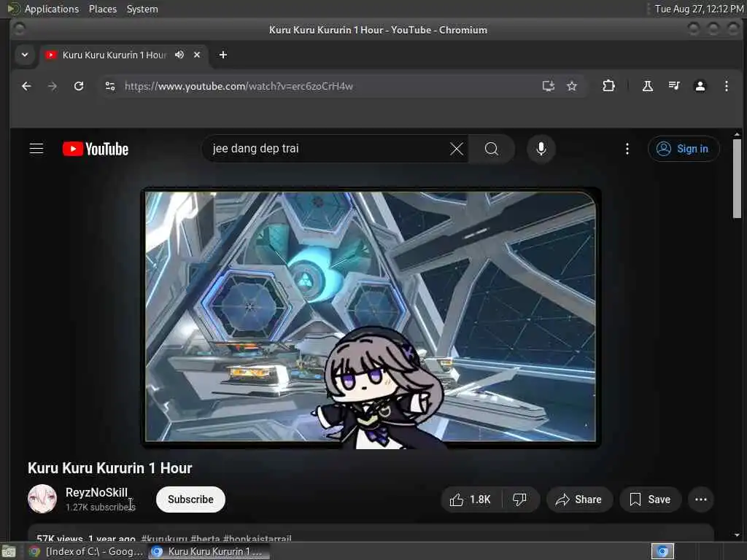The image size is (747, 560).
Task: Click the workspace switcher in bottom panel
Action: (662, 551)
